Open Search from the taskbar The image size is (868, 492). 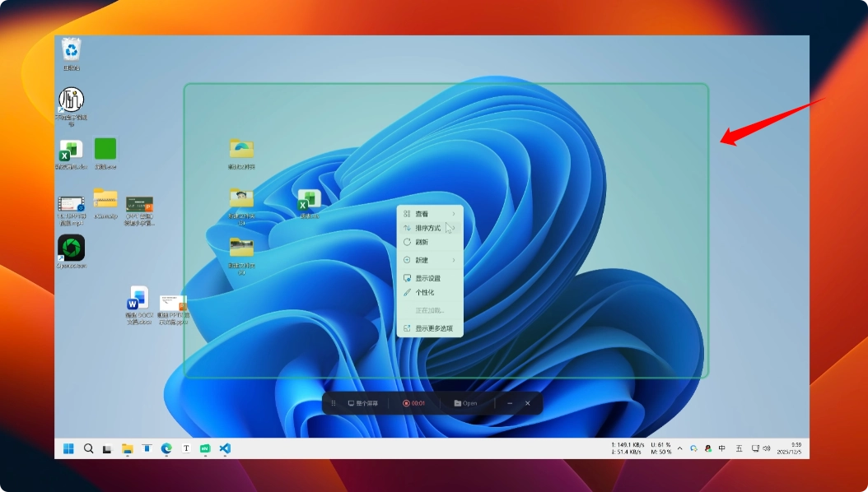click(88, 448)
